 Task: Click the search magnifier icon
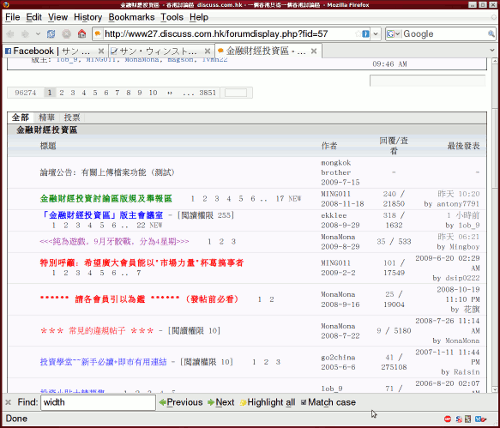[x=491, y=34]
